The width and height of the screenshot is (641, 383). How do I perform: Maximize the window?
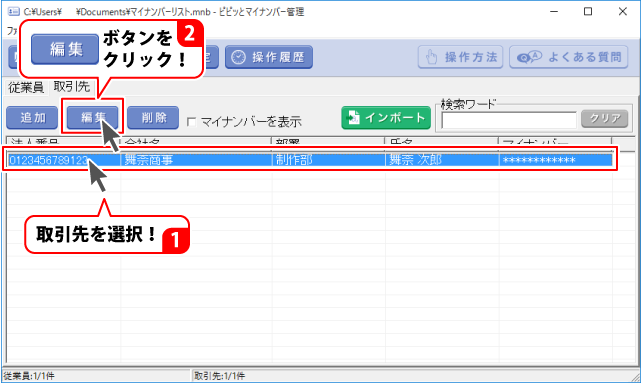[x=588, y=11]
